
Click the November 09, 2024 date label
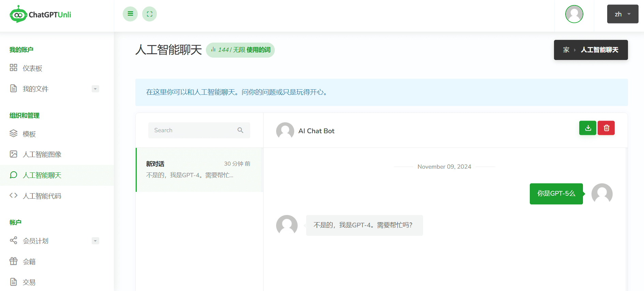444,167
